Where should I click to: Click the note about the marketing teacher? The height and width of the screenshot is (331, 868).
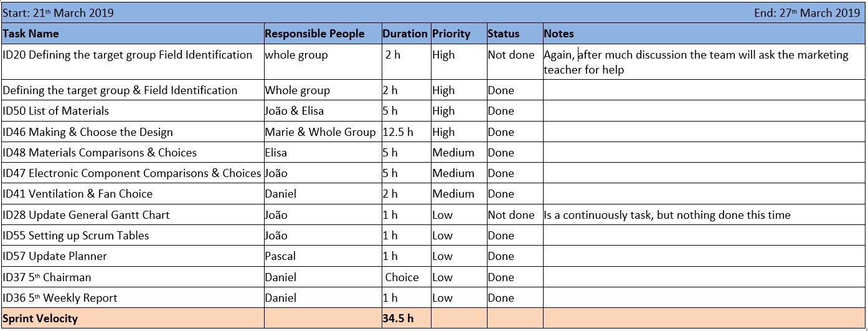point(696,62)
